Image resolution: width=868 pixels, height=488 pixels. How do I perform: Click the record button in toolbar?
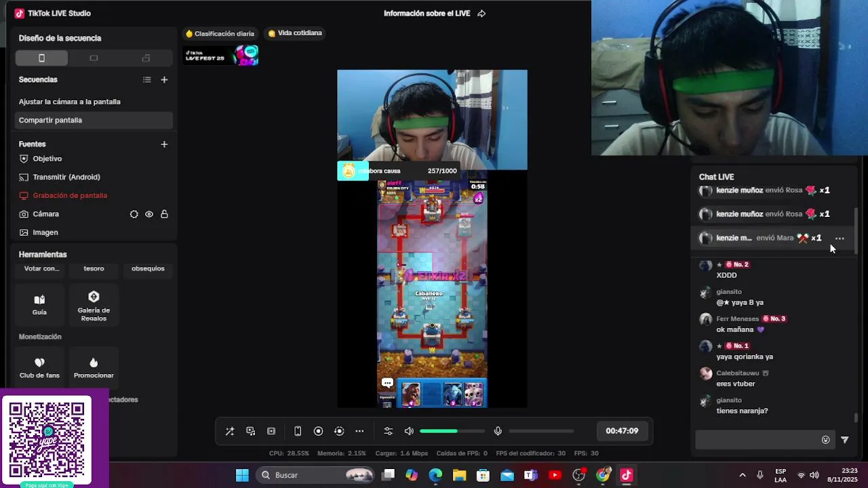tap(318, 431)
